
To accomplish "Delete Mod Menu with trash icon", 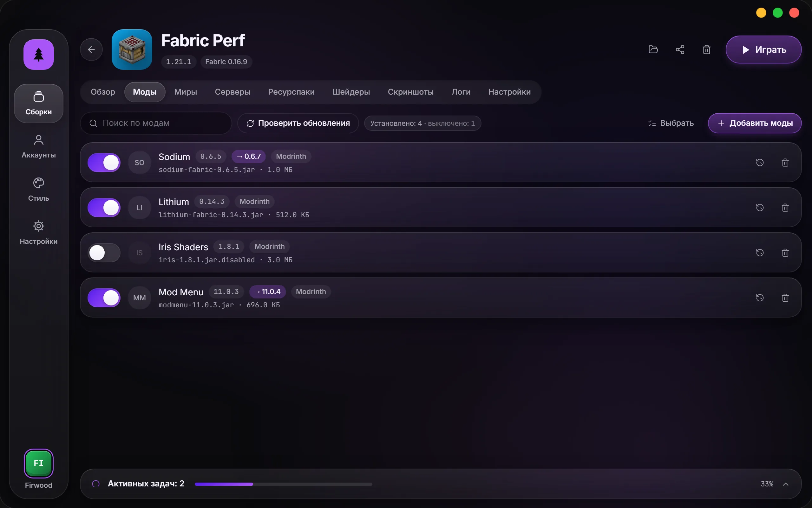I will pos(785,298).
